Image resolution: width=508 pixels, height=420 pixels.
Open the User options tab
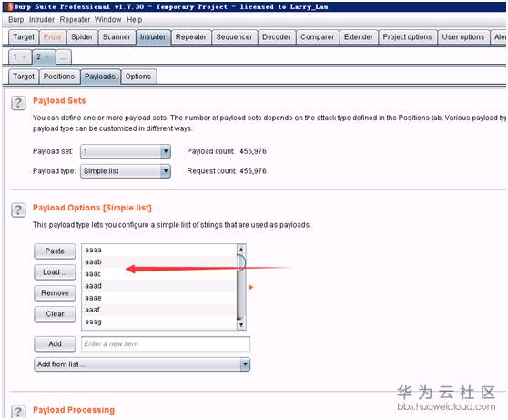[x=463, y=37]
